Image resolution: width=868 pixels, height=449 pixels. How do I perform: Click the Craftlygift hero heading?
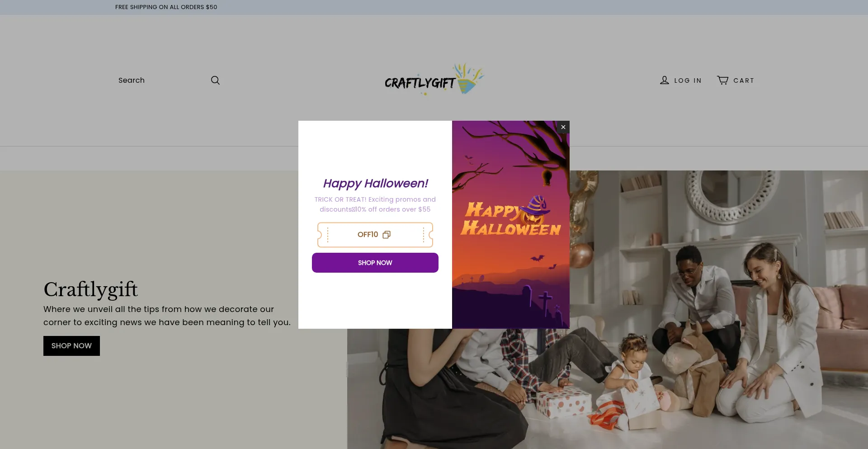[x=90, y=289]
